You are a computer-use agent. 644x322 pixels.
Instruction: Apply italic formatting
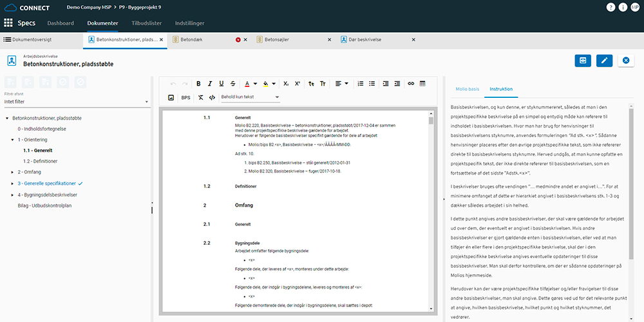tap(210, 84)
